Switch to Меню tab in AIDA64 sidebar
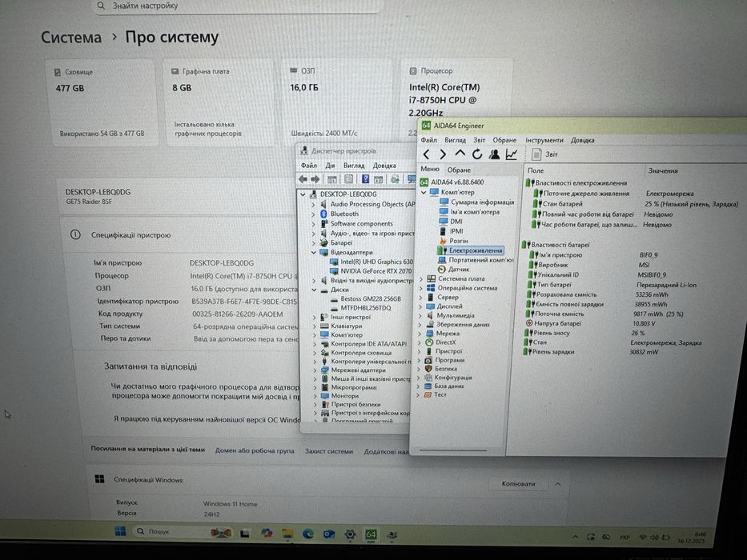The width and height of the screenshot is (747, 560). tap(430, 169)
